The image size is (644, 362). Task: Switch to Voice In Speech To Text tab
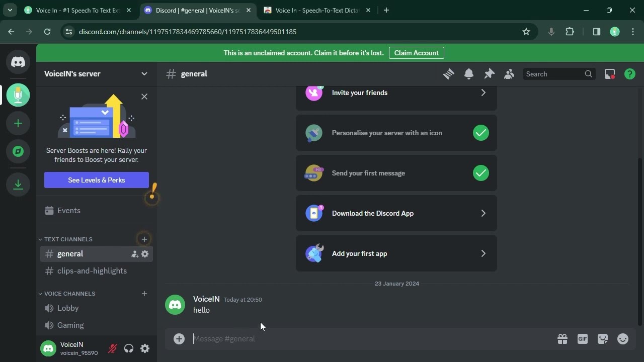click(78, 10)
